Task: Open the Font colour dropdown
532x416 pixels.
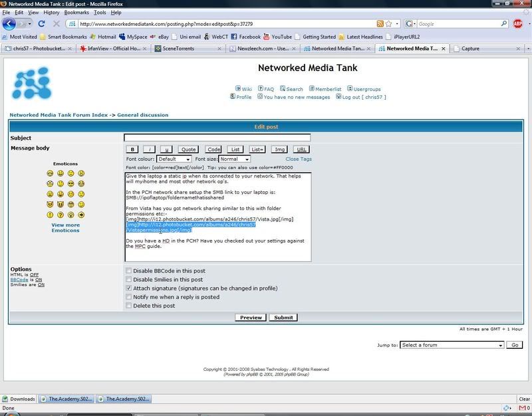Action: coord(174,159)
